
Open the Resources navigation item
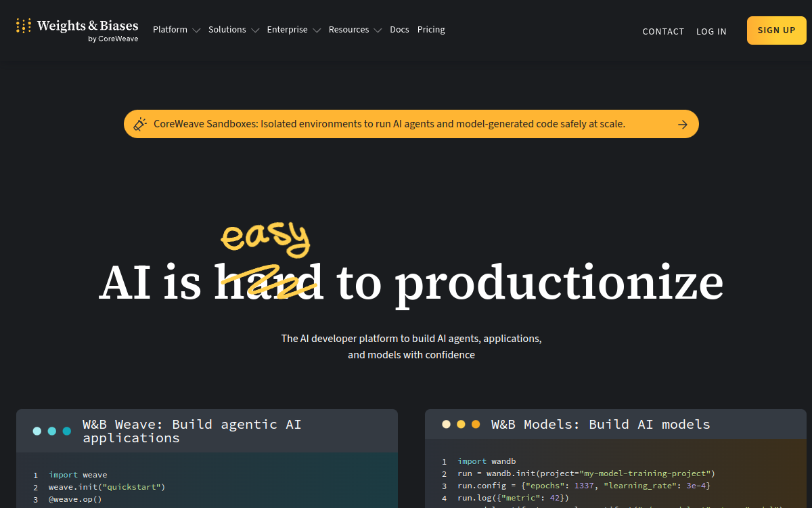[x=349, y=30]
